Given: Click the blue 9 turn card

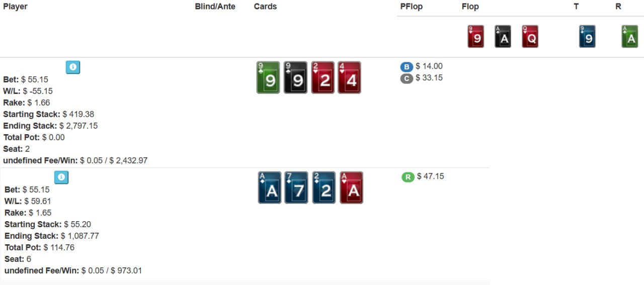Looking at the screenshot, I should pyautogui.click(x=587, y=37).
